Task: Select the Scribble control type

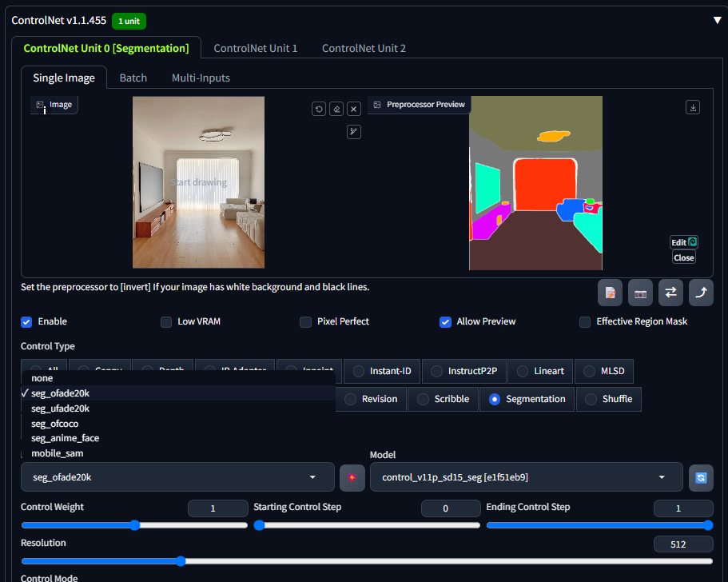Action: point(443,400)
